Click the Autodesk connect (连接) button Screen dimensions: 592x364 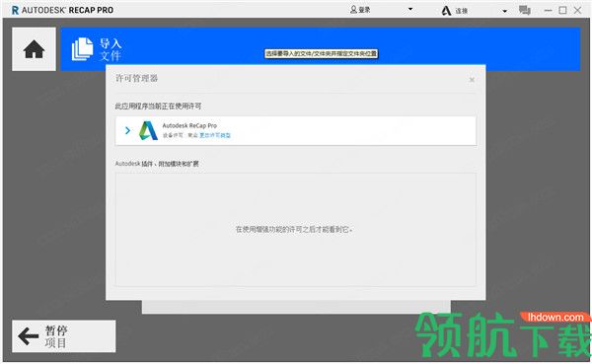tap(455, 11)
